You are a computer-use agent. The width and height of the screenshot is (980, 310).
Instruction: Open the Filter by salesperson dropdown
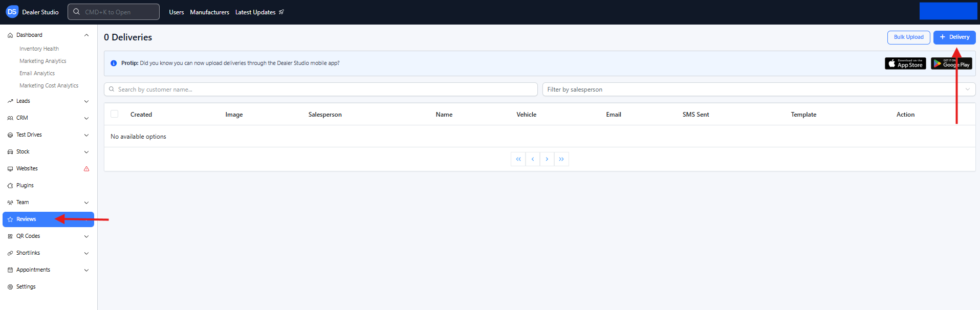click(759, 90)
